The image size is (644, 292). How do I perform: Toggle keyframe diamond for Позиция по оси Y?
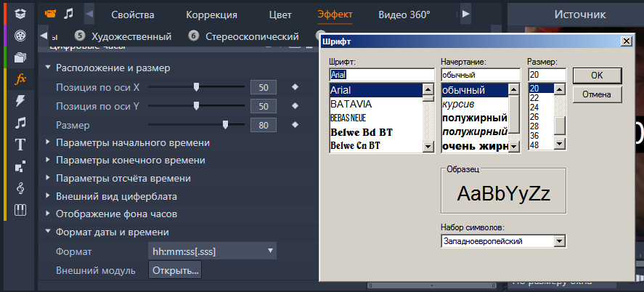click(x=295, y=106)
